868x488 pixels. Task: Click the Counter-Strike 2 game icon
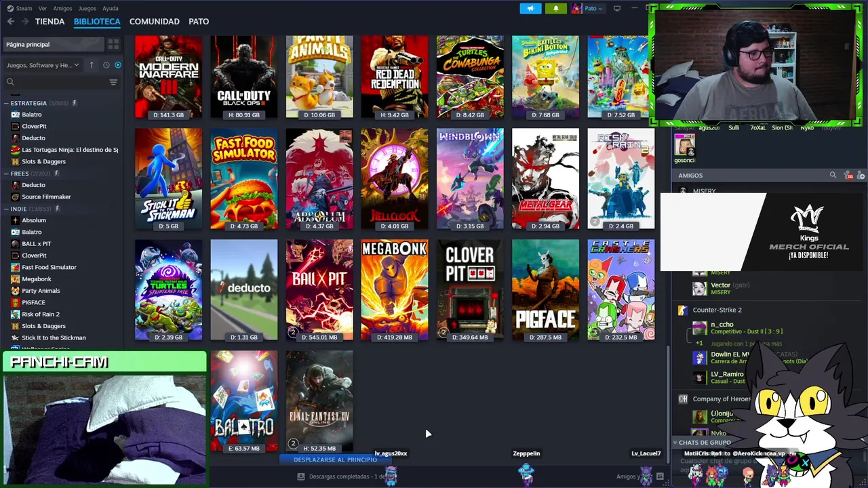[683, 310]
